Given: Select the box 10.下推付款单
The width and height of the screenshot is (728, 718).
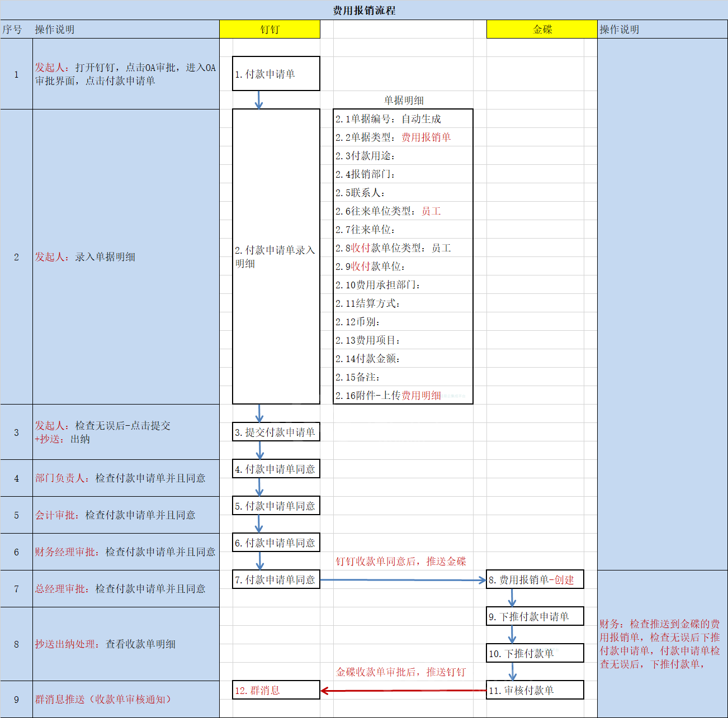Looking at the screenshot, I should pos(535,653).
